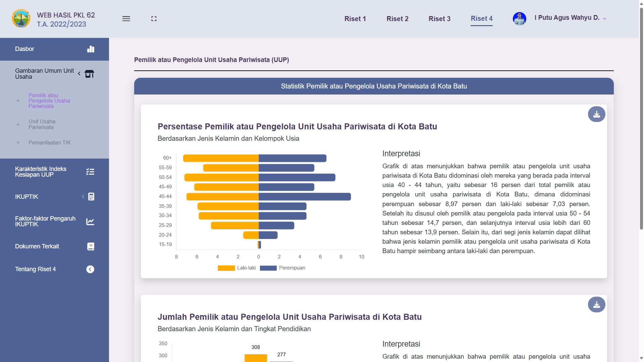Viewport: 644px width, 362px height.
Task: Click the orange Laki-laki bar for 40-44
Action: 222,197
